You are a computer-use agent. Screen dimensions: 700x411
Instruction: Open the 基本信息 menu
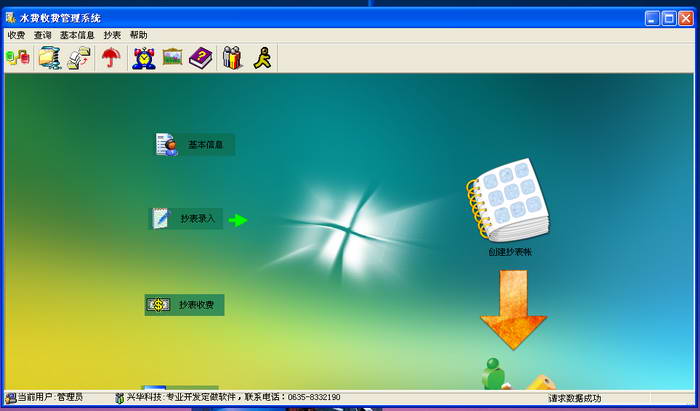[x=77, y=35]
